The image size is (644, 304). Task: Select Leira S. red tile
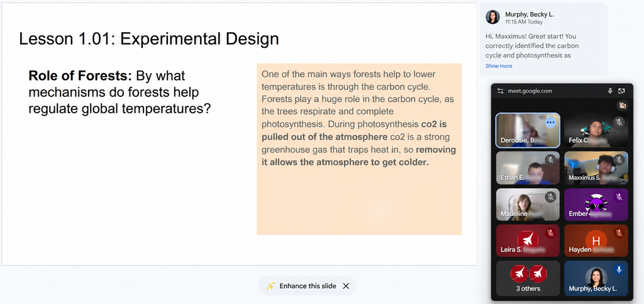[528, 240]
